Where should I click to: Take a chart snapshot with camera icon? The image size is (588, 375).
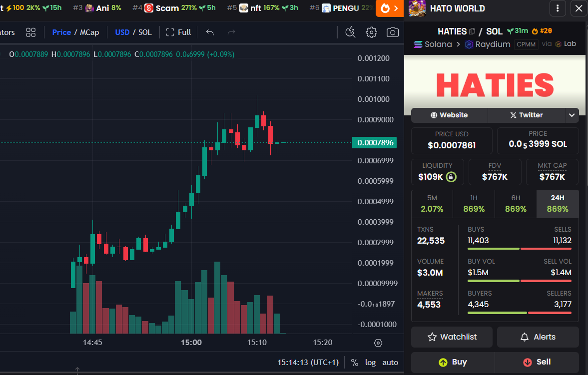[393, 32]
